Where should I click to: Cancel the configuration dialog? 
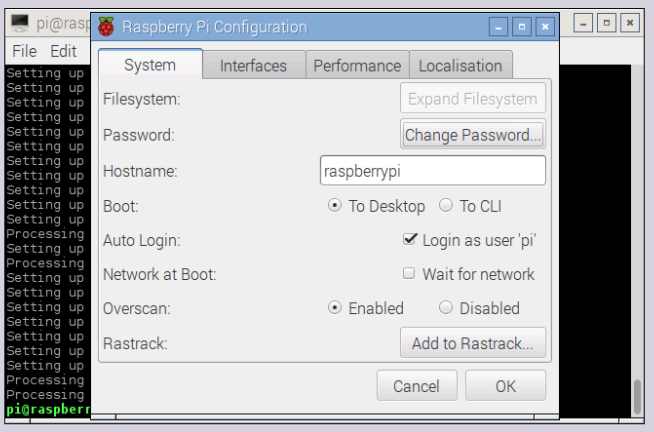tap(417, 386)
